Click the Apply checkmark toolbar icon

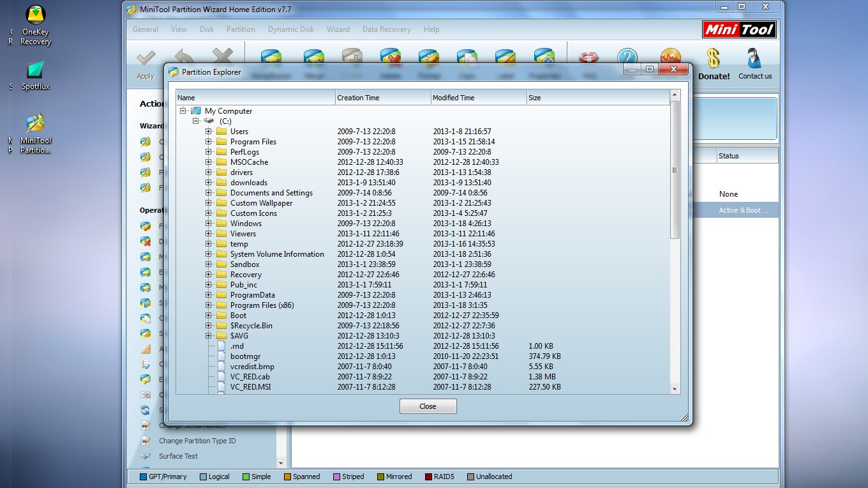146,57
